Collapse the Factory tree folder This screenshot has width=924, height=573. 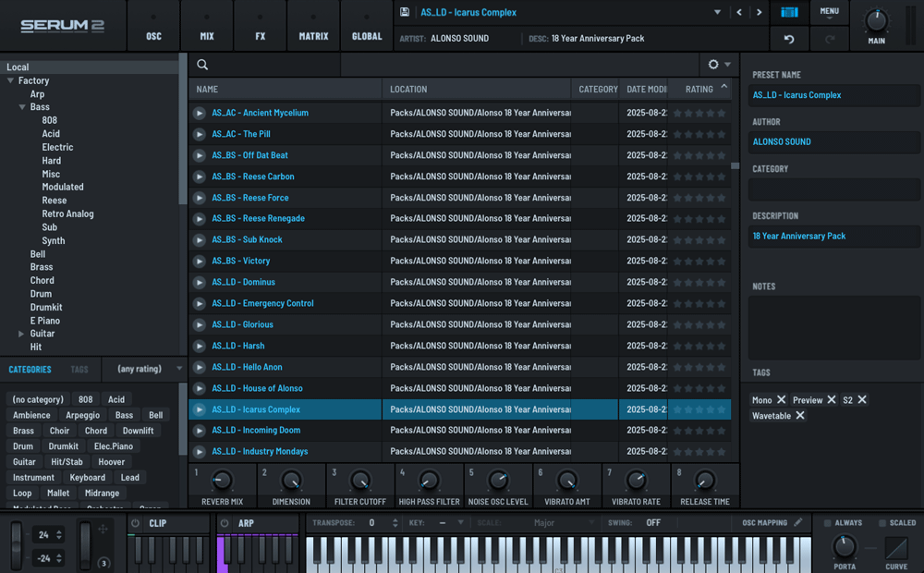(x=10, y=80)
